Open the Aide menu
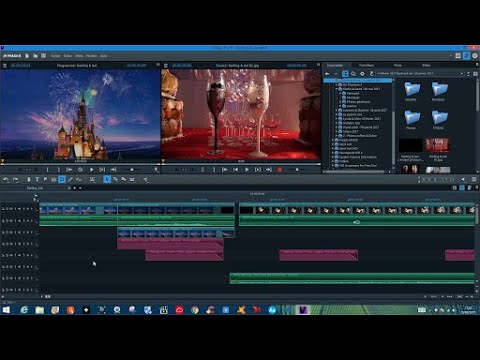Image resolution: width=480 pixels, height=360 pixels. [x=104, y=56]
